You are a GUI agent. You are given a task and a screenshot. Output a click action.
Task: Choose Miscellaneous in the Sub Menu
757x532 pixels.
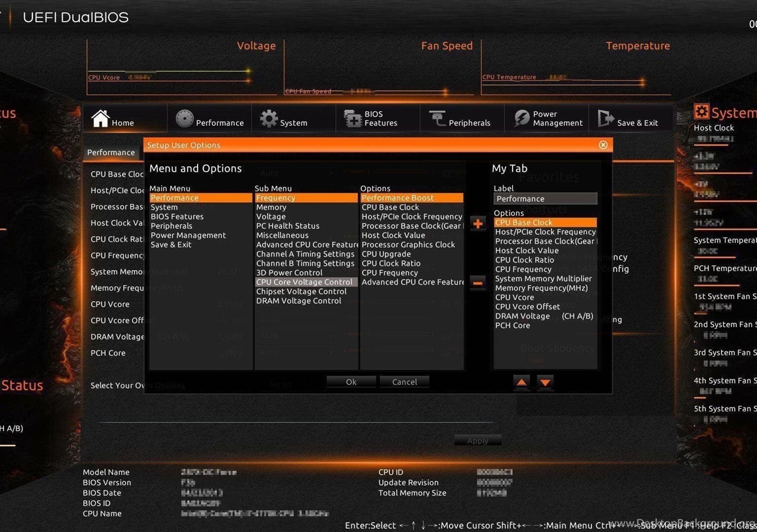coord(306,235)
